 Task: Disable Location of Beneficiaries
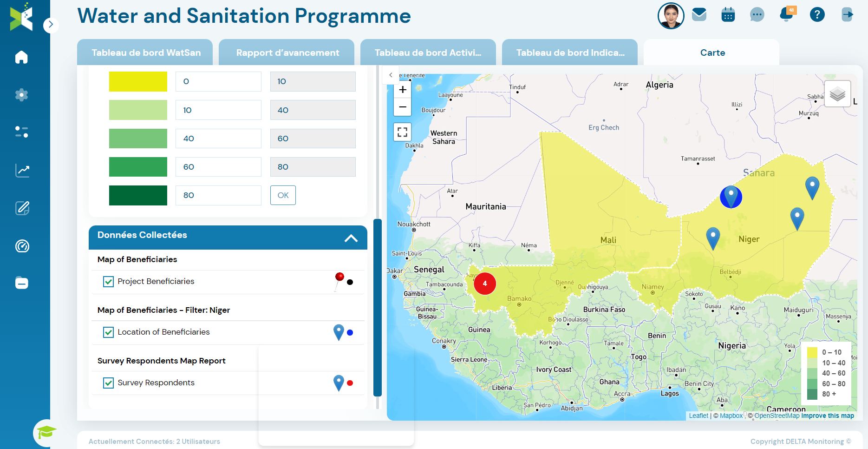click(108, 332)
